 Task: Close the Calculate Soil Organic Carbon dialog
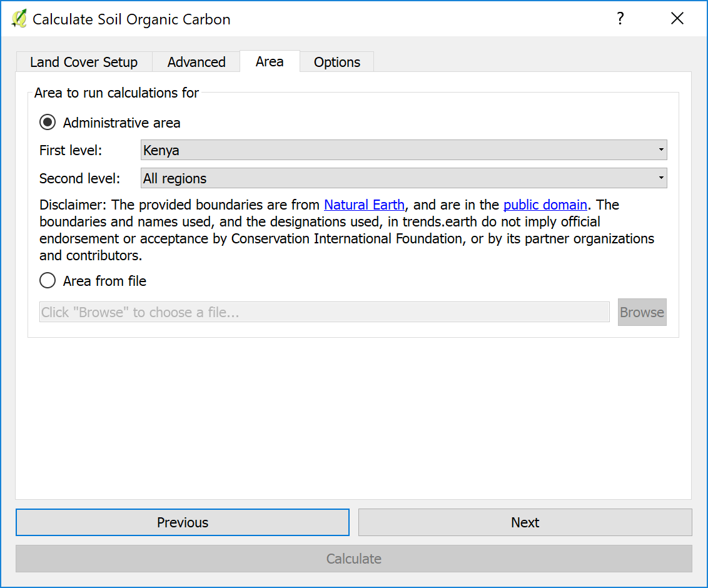(x=677, y=19)
